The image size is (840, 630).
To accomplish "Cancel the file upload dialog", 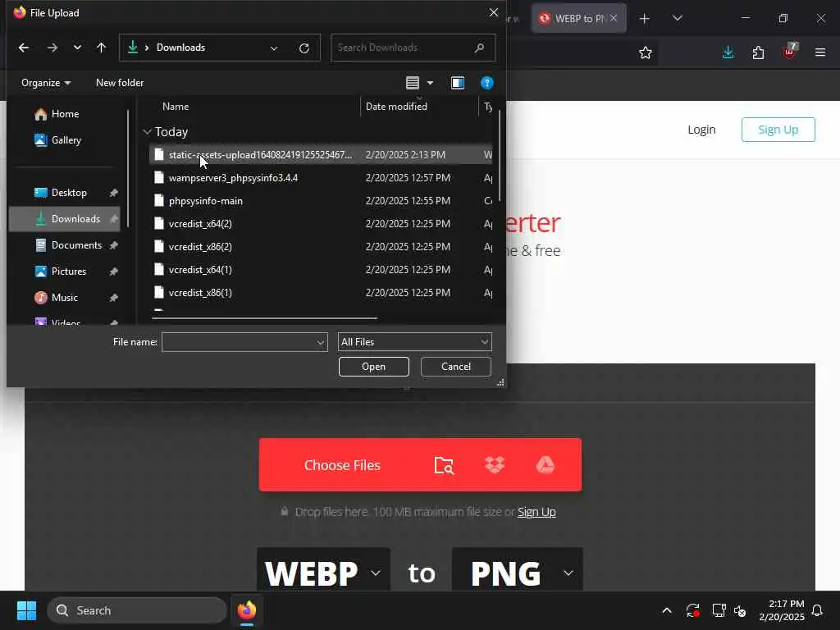I will click(456, 367).
